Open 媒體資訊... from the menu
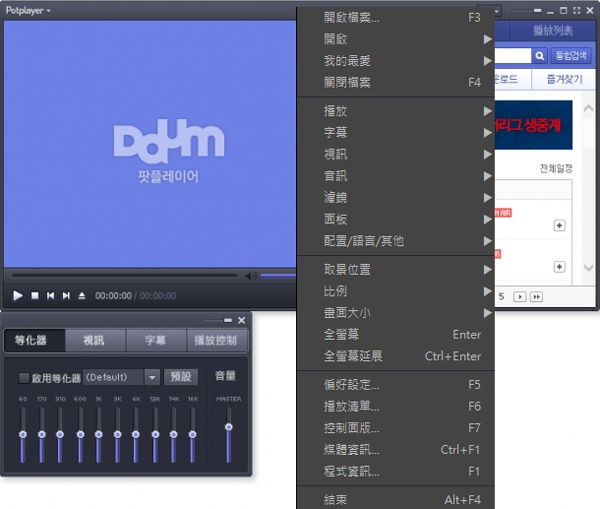The image size is (600, 509). coord(396,450)
